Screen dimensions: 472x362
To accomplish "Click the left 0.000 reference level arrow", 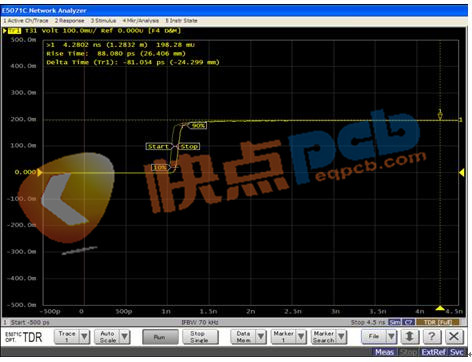I will point(40,172).
